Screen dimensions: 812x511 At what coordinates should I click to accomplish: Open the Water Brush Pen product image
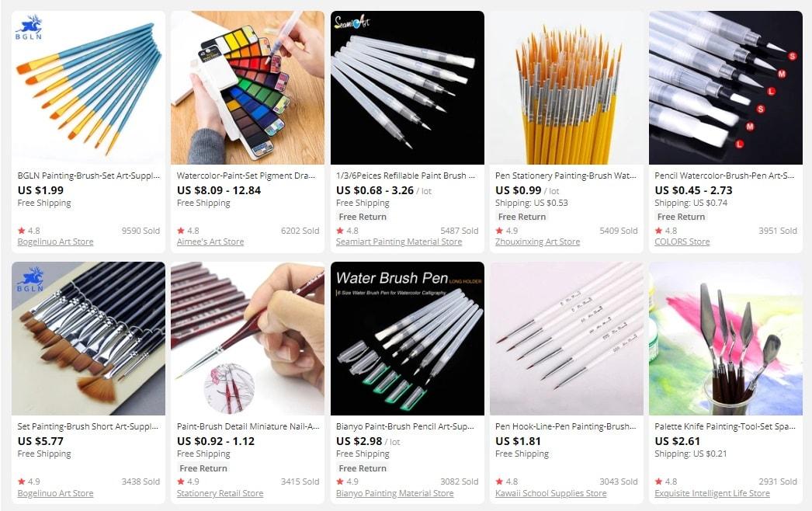(x=408, y=339)
